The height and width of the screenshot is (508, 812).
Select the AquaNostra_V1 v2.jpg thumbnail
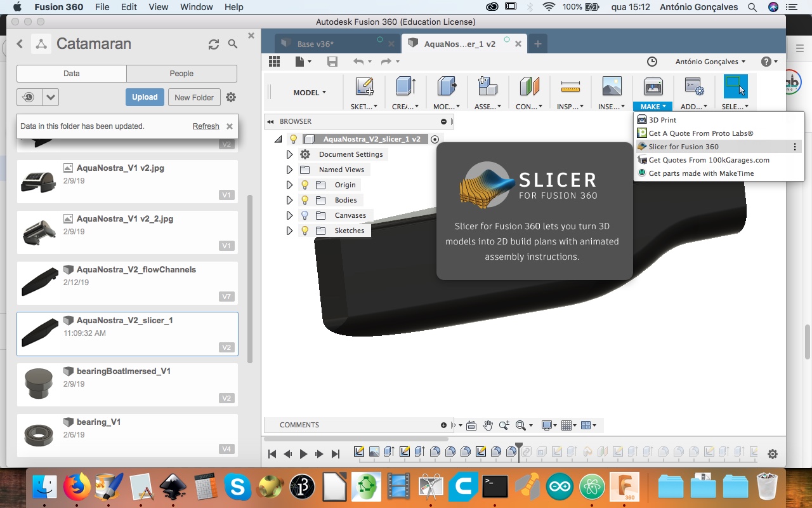click(x=39, y=180)
